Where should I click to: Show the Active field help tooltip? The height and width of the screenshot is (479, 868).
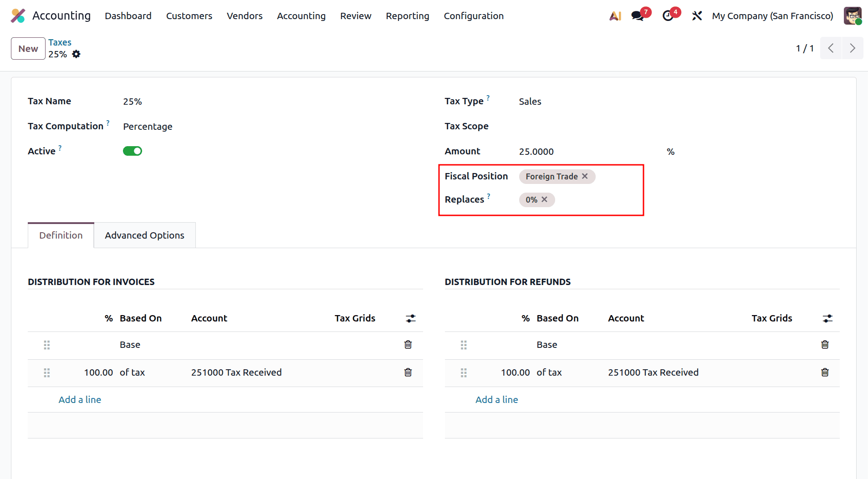(x=60, y=148)
